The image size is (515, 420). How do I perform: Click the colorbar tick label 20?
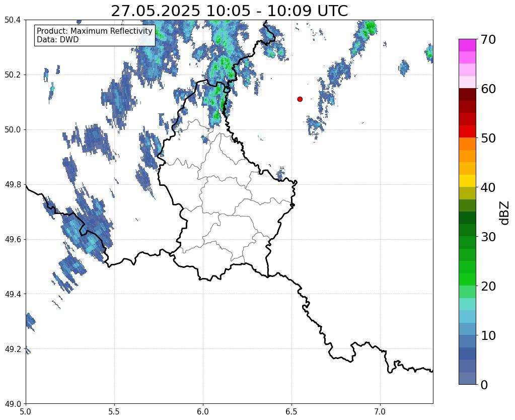[488, 286]
